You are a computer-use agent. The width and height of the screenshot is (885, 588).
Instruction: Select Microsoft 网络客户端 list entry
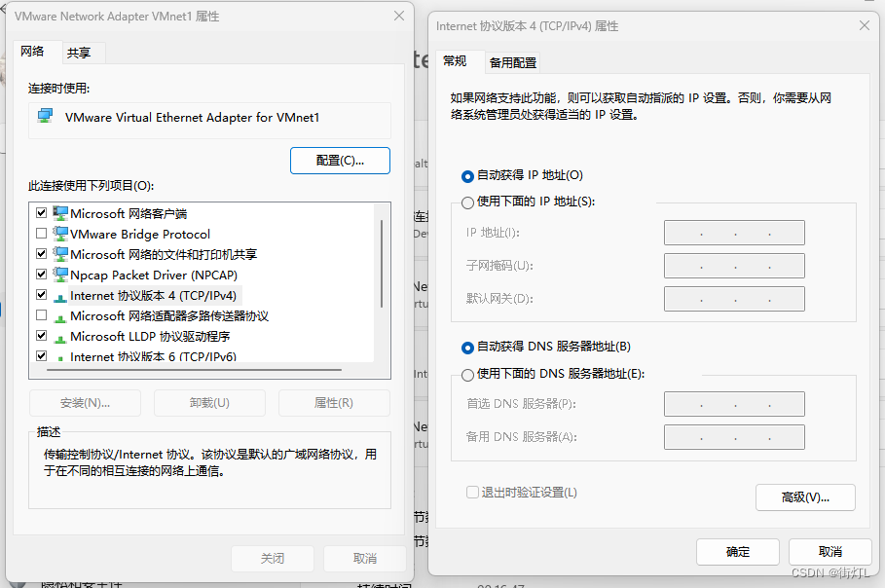(x=129, y=214)
